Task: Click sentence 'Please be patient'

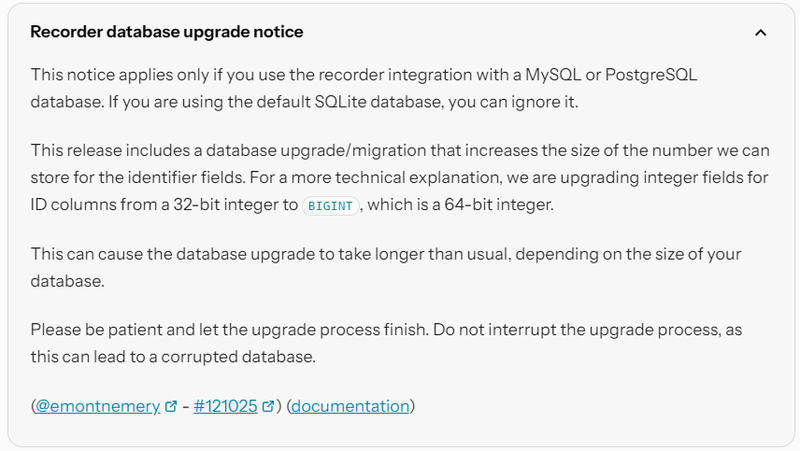Action: click(230, 330)
